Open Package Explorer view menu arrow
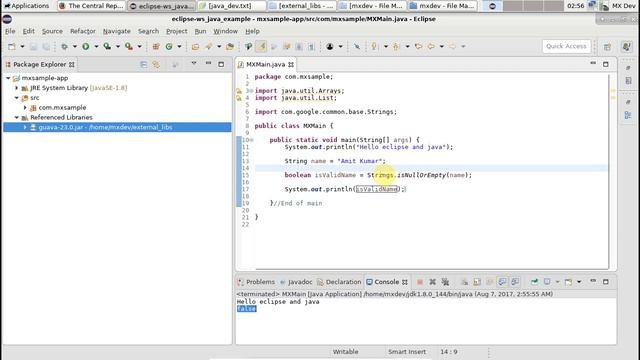The image size is (640, 360). 194,64
